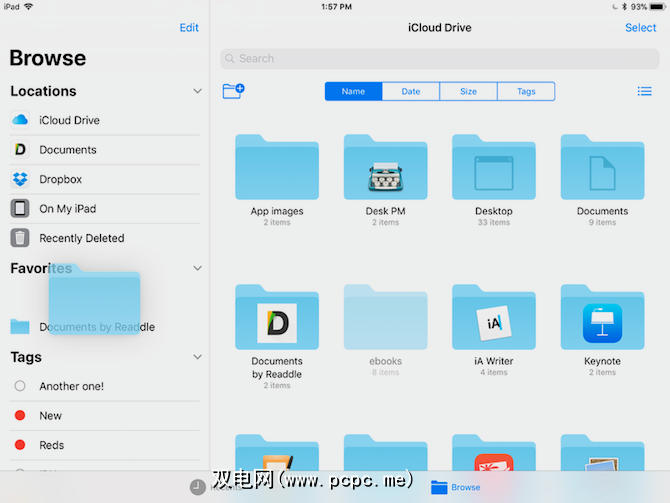The height and width of the screenshot is (503, 670).
Task: Open the Documents folder in iCloud Drive grid
Action: [x=602, y=167]
